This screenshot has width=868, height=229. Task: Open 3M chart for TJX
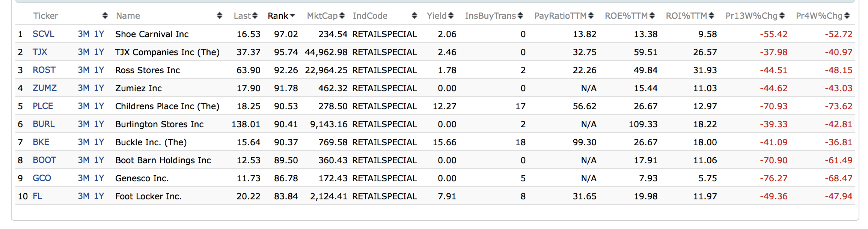[83, 52]
